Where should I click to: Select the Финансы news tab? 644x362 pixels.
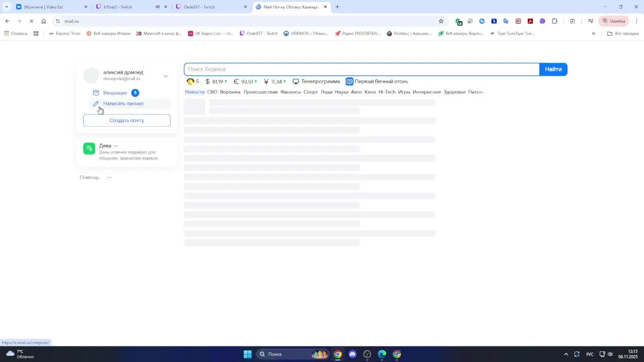tap(291, 92)
